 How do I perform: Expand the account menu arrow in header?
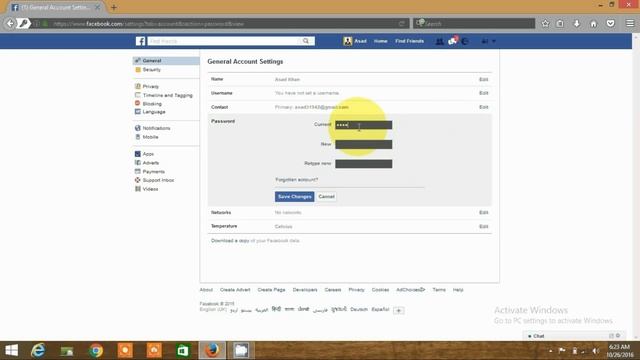pos(494,41)
